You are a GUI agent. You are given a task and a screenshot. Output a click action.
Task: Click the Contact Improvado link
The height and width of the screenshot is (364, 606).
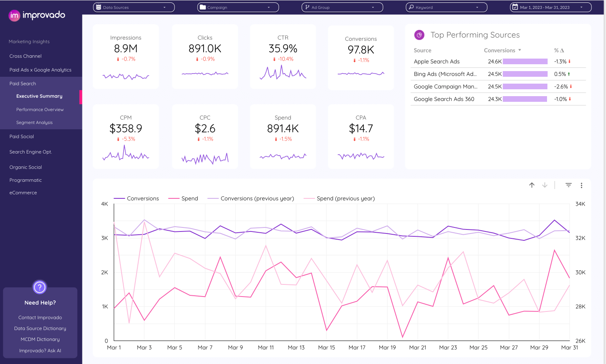click(x=40, y=318)
